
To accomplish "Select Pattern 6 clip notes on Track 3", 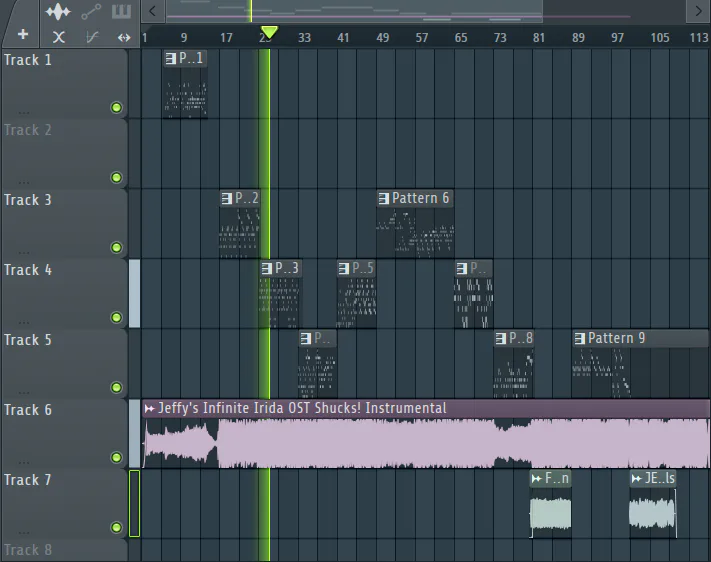I will tap(415, 232).
